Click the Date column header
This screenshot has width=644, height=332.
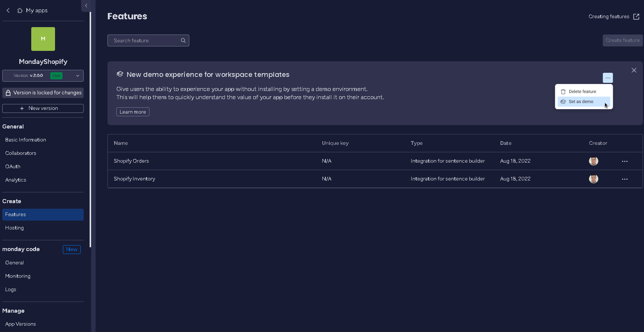click(506, 143)
